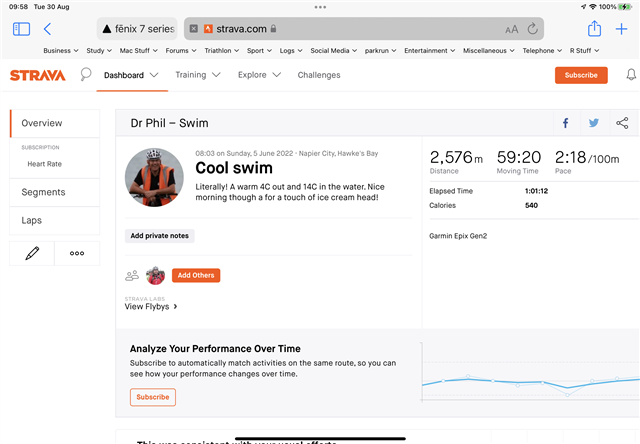Click the 59:20 moving time value

[519, 157]
